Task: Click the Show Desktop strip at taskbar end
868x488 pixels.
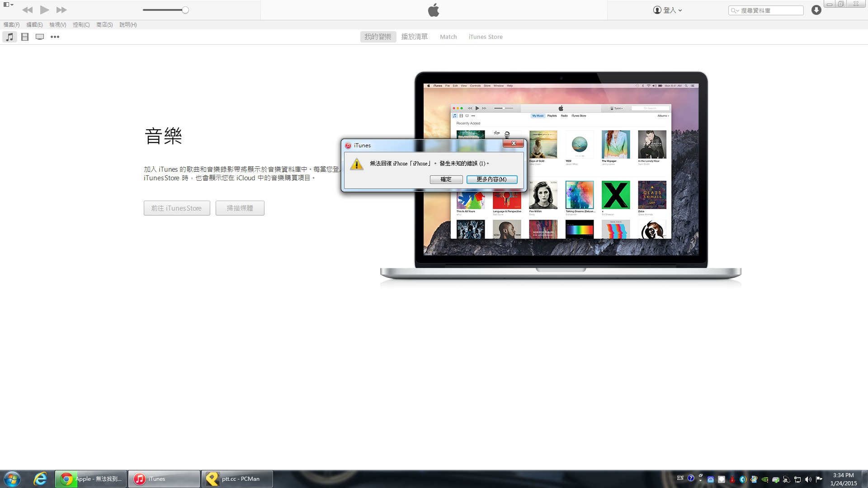Action: click(864, 479)
